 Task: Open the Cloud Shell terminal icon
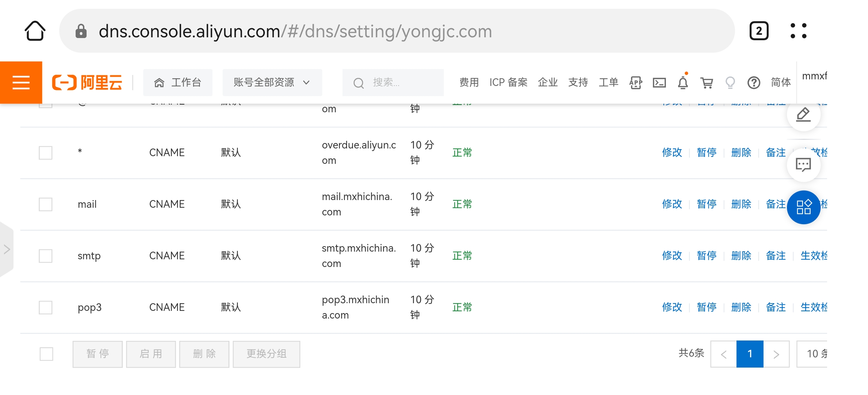pos(659,83)
